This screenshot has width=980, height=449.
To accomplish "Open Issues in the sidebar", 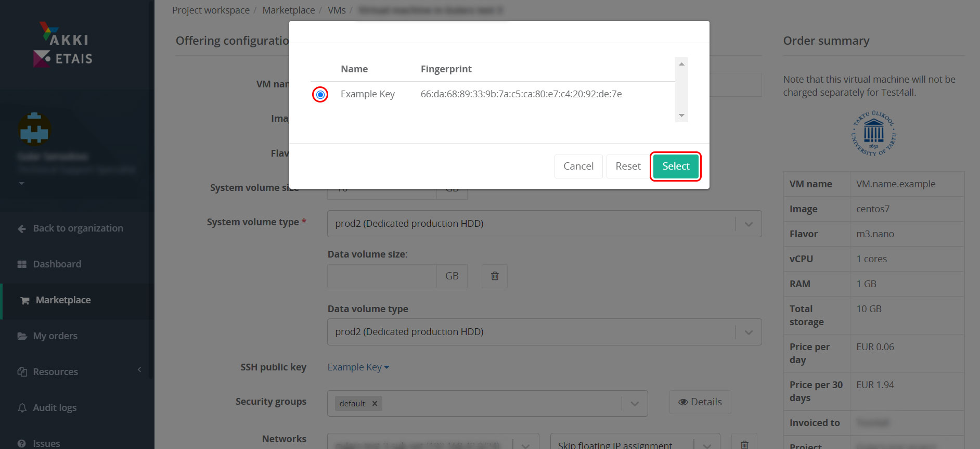I will tap(46, 443).
